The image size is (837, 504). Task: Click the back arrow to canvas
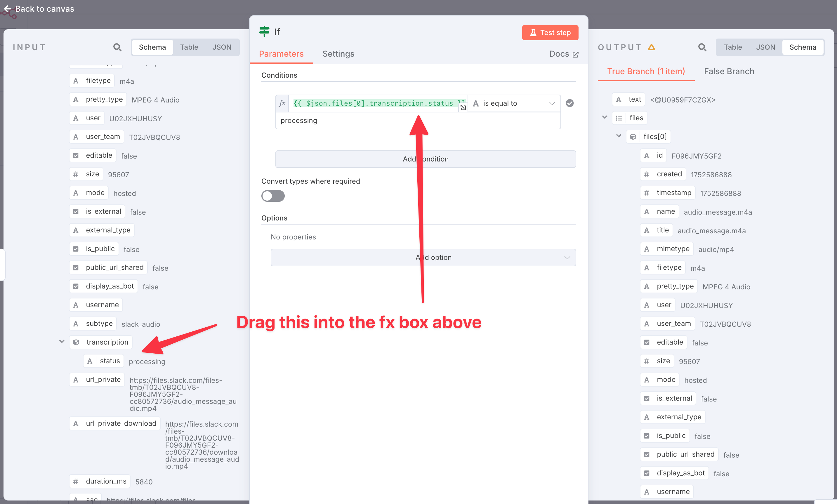[8, 9]
